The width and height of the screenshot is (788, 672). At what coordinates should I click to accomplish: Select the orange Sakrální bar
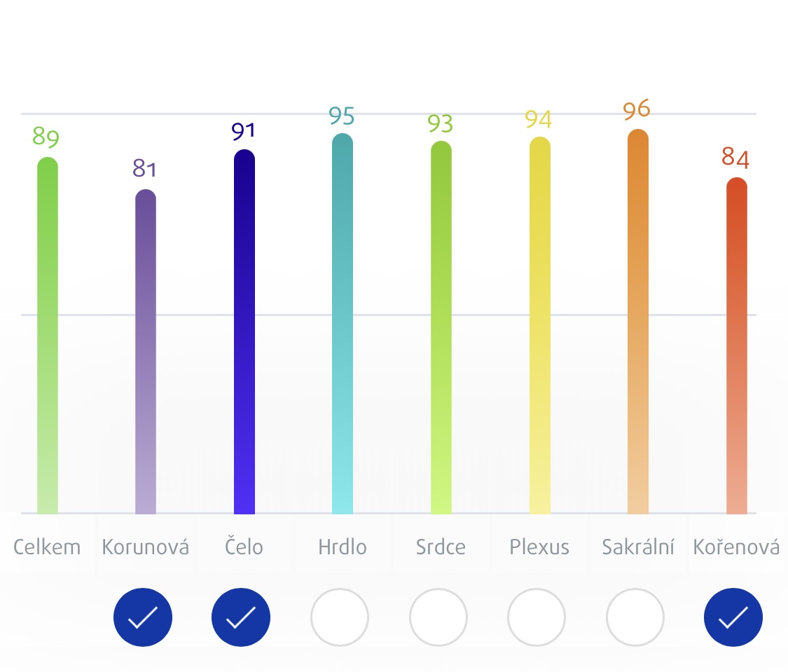pyautogui.click(x=637, y=322)
